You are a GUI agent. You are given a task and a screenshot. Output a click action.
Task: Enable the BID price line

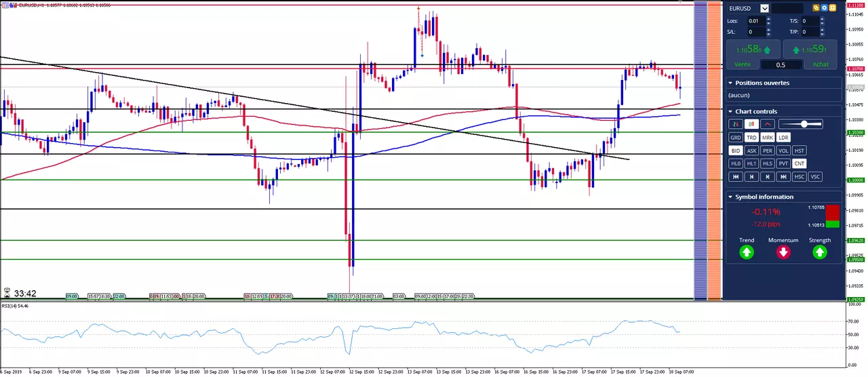point(736,151)
